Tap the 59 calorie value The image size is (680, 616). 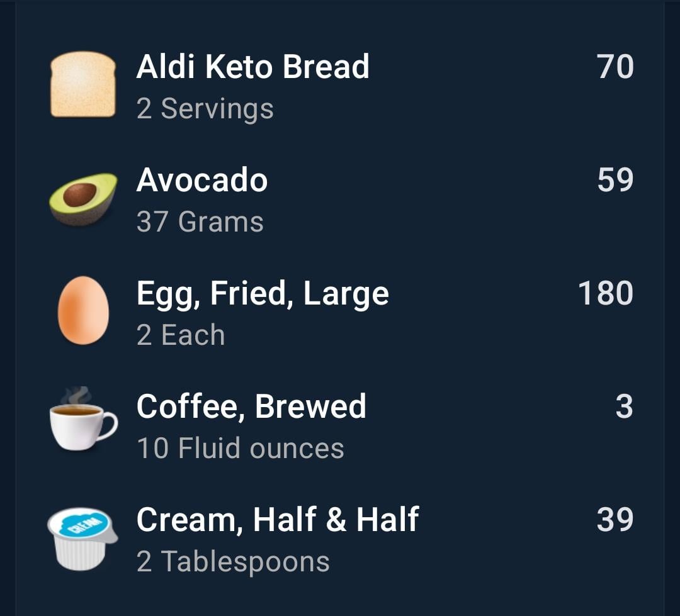615,180
